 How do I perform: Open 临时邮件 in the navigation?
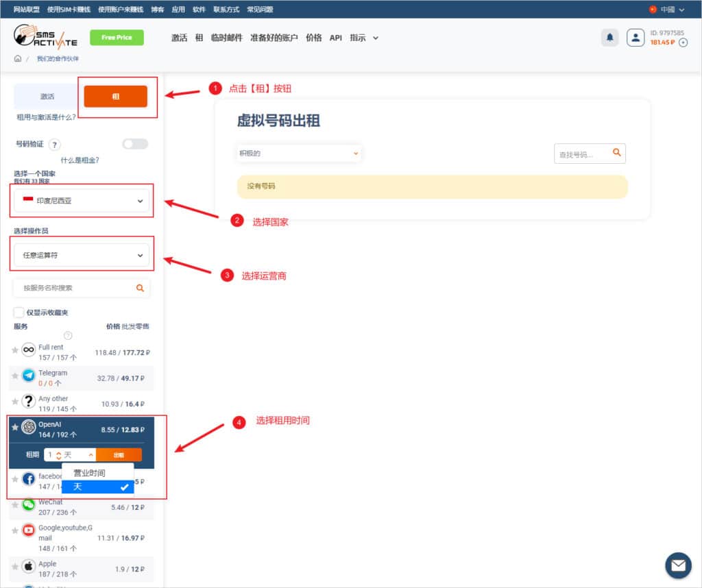pyautogui.click(x=226, y=38)
